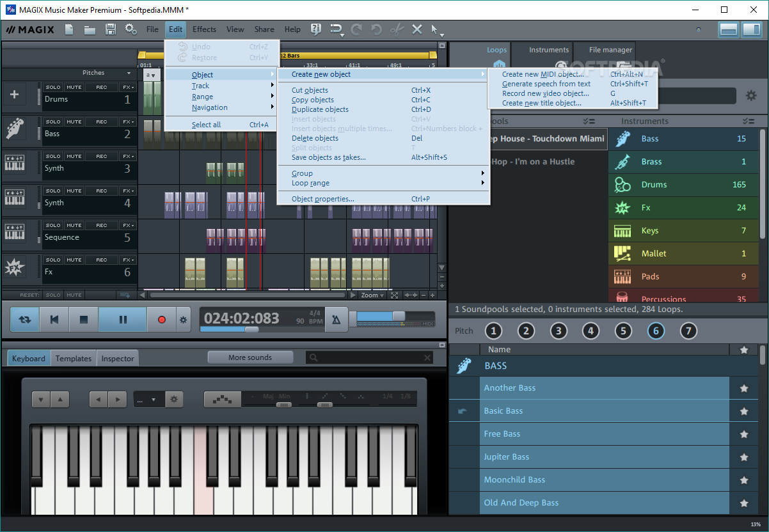Toggle MUTE on Bass track

(x=74, y=121)
